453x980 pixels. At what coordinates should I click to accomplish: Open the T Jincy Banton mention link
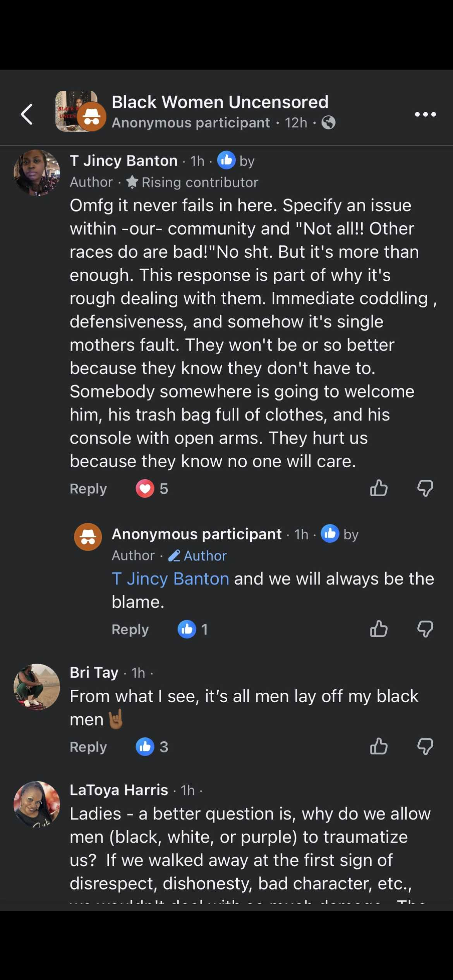tap(170, 579)
